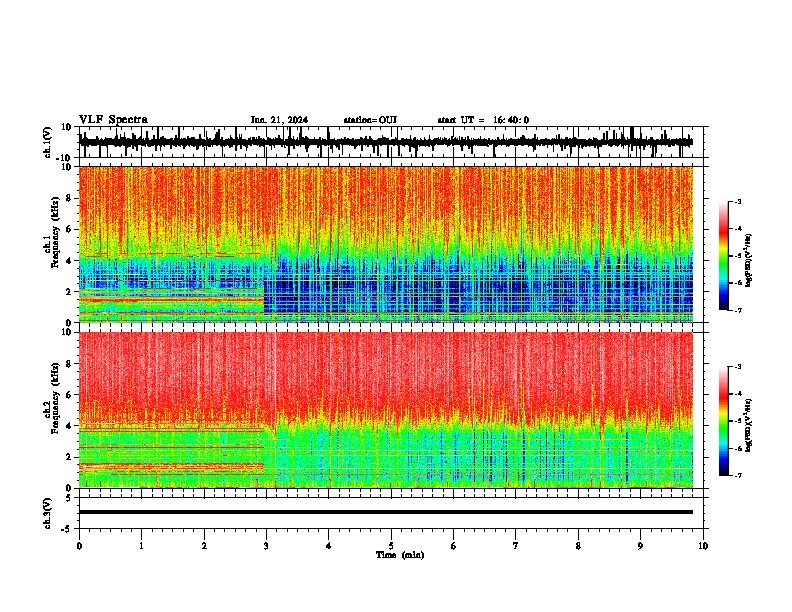Click the x-axis tick label "8"
Image resolution: width=792 pixels, height=612 pixels.
[578, 546]
